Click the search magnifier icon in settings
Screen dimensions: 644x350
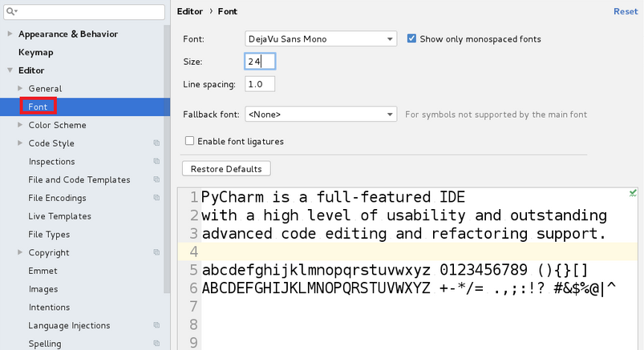pos(10,11)
